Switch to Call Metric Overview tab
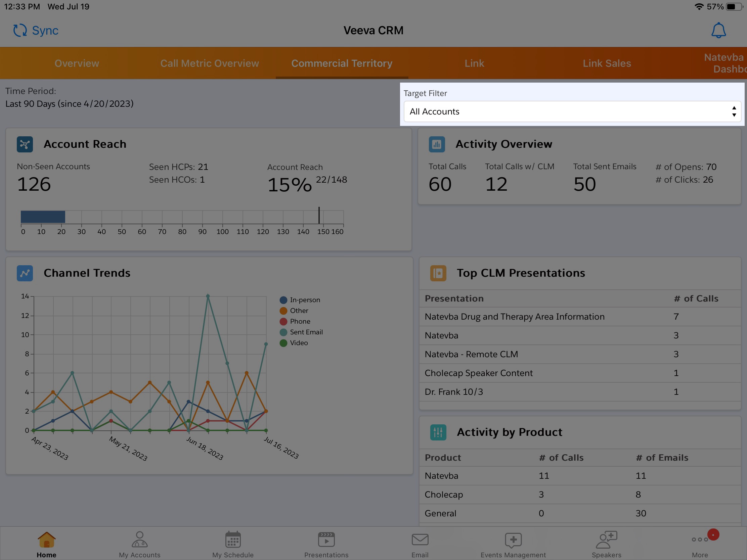The height and width of the screenshot is (560, 747). coord(209,63)
